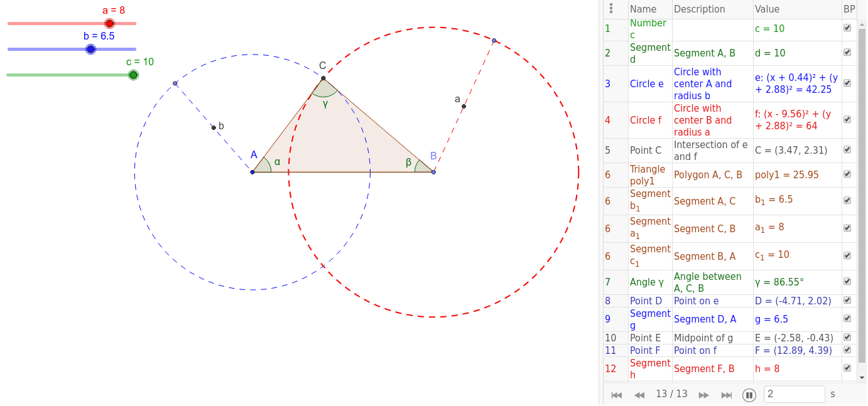Toggle breakpoint checkbox for Segment b₁

(x=847, y=200)
